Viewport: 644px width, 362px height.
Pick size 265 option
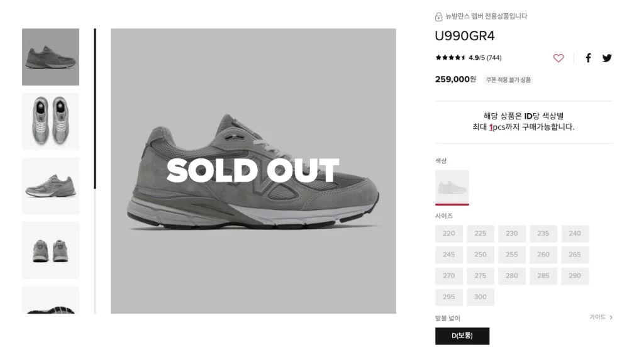pos(575,255)
